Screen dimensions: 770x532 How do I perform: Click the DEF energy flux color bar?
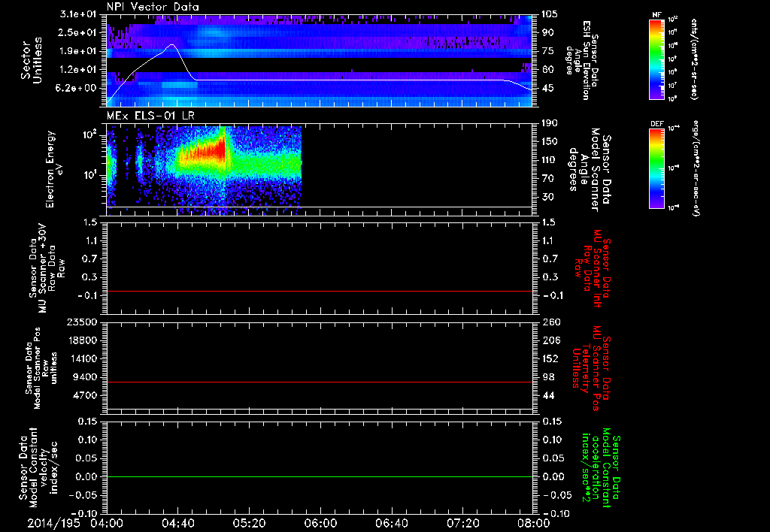(656, 169)
